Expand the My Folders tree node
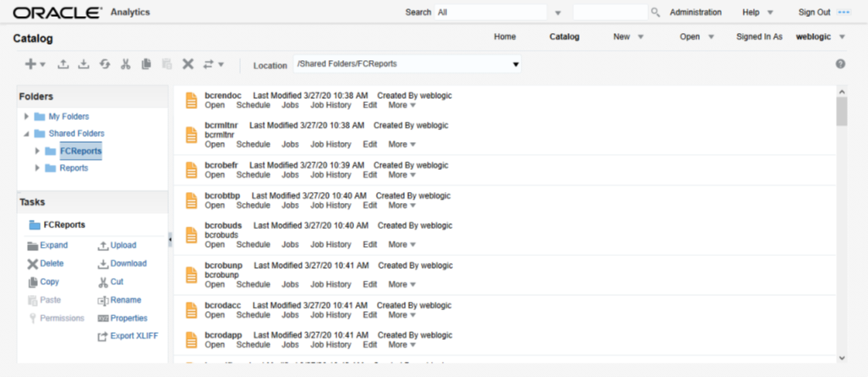 (26, 117)
